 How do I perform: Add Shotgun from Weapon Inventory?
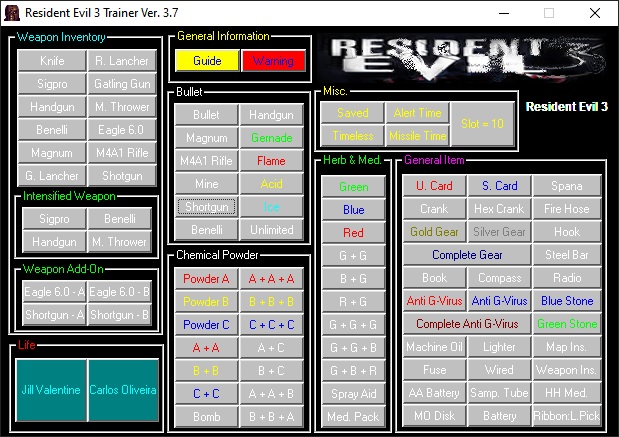[x=122, y=176]
